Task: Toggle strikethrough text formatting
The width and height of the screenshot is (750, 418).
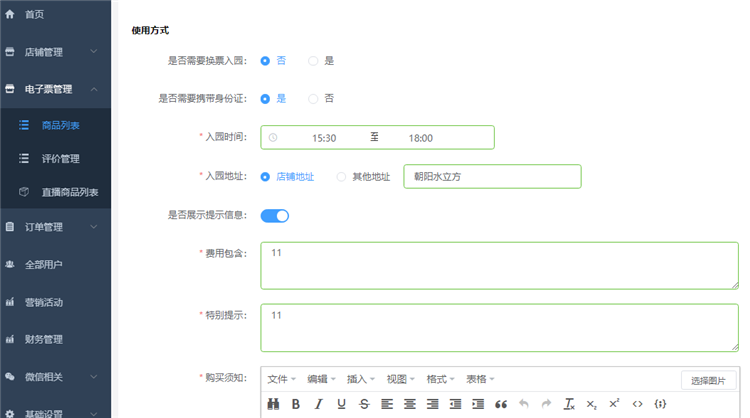Action: (364, 404)
